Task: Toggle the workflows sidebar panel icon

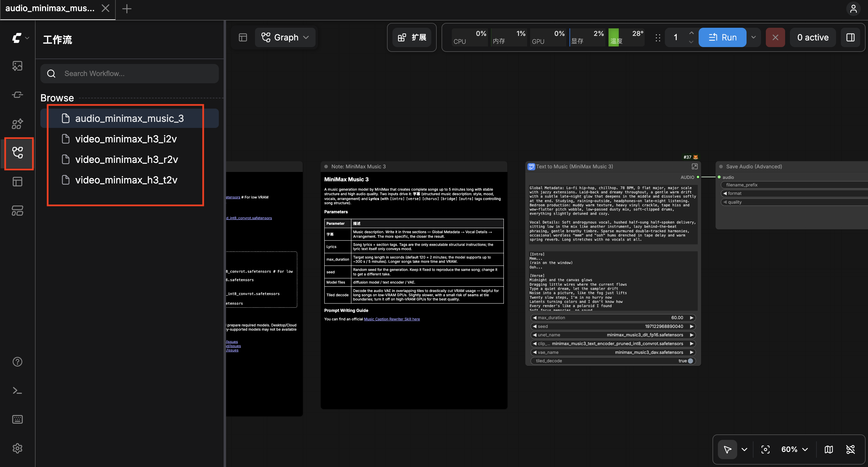Action: 17,153
